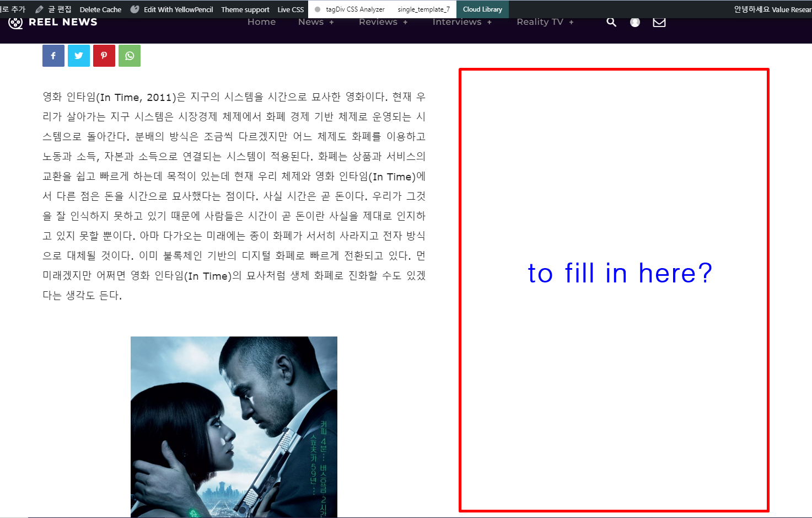Share the article on Facebook

click(53, 56)
